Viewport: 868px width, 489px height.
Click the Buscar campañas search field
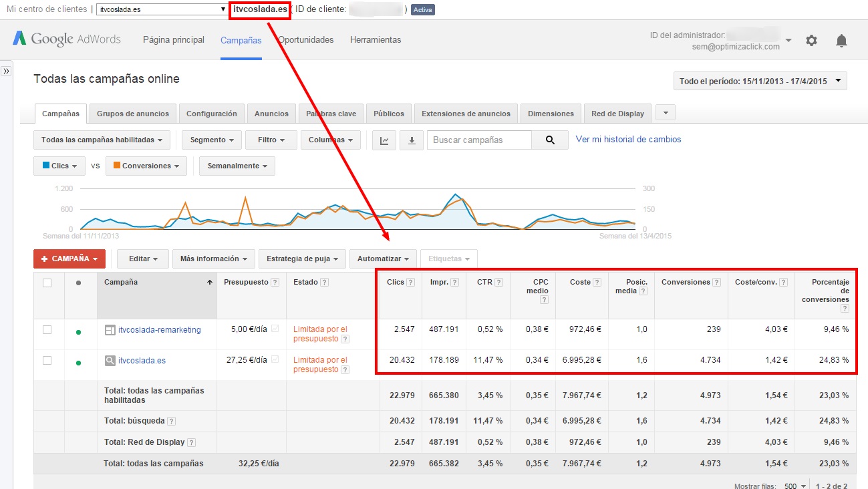click(479, 140)
